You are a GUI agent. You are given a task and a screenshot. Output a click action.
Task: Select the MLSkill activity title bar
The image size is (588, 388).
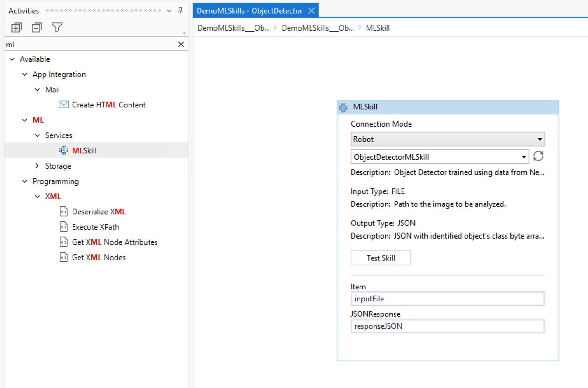tap(448, 107)
